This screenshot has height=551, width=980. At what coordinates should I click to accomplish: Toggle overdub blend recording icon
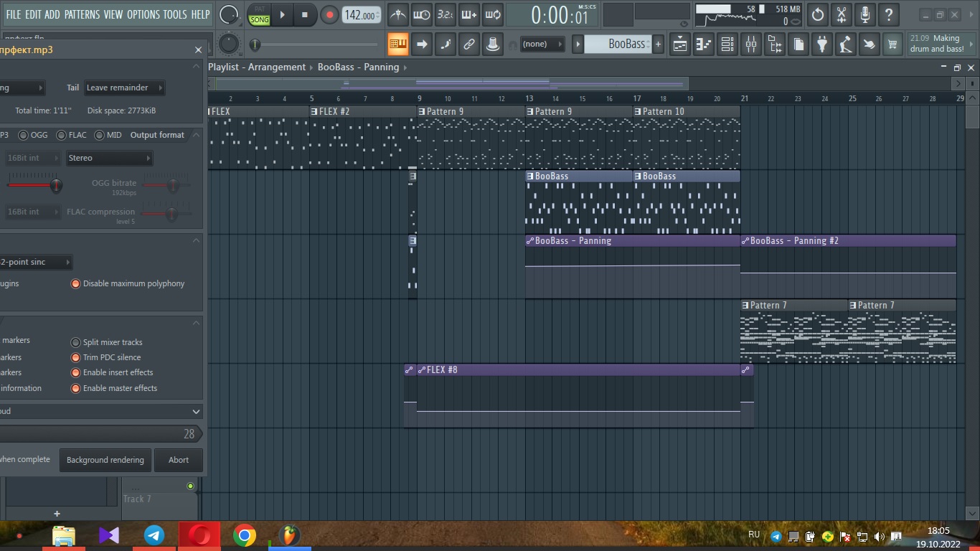(469, 14)
